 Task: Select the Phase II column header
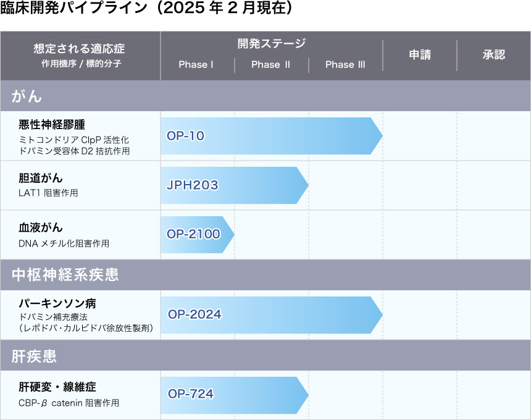pos(270,65)
